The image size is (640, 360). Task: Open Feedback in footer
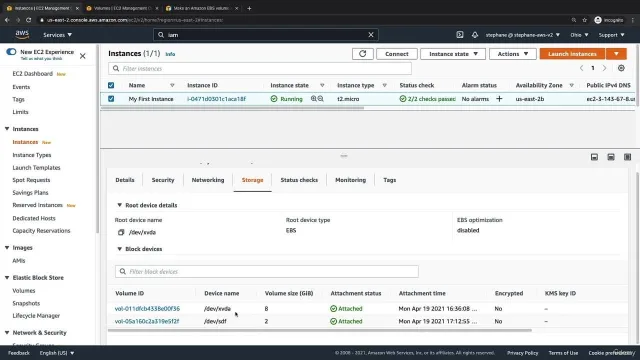19,353
